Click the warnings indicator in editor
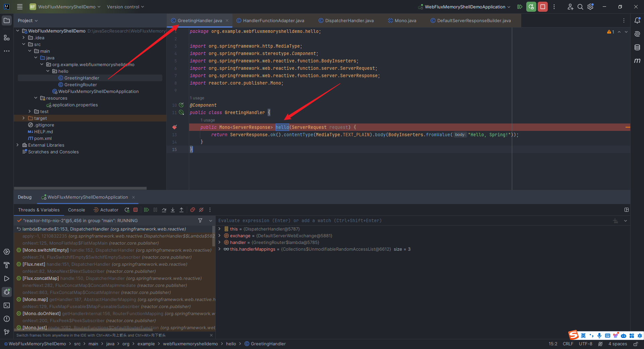This screenshot has height=349, width=644. point(610,32)
